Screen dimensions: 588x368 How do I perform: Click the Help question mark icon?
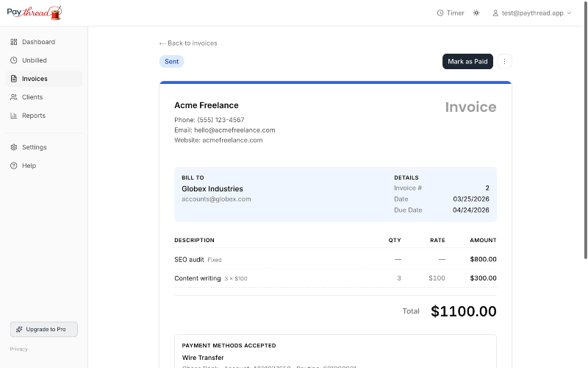click(14, 166)
